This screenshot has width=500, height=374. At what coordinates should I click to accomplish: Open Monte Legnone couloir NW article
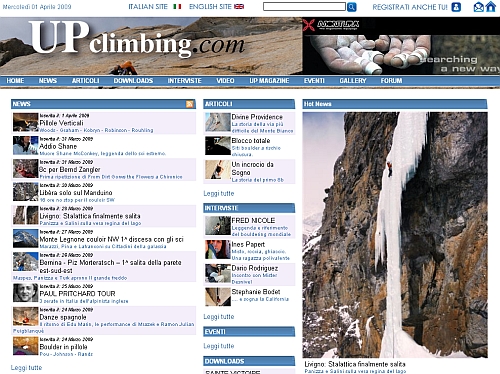point(111,239)
